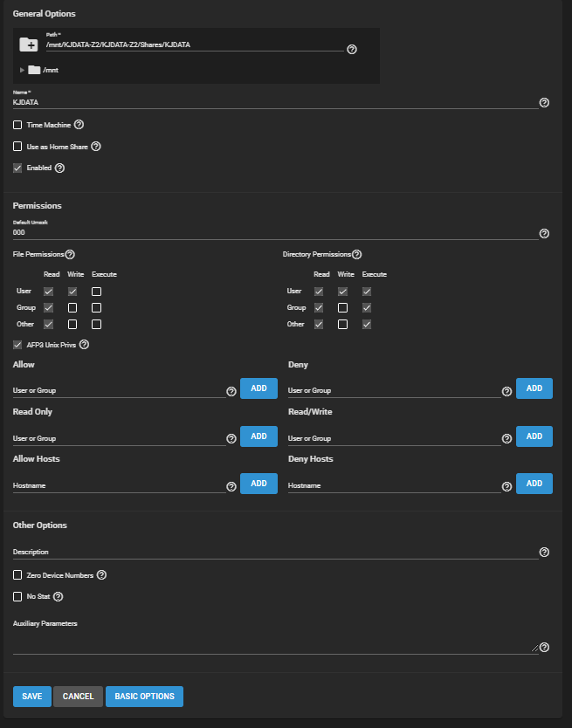Click the new folder icon beside Path
The image size is (572, 728).
point(28,45)
